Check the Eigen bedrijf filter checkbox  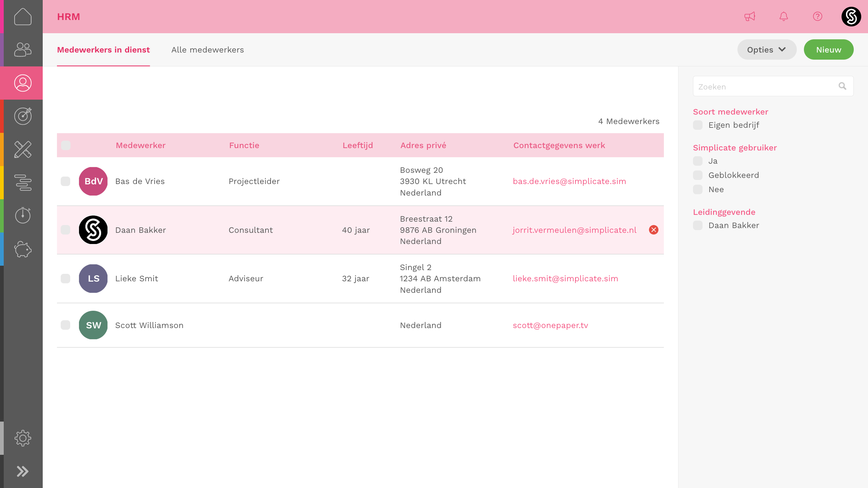coord(698,125)
